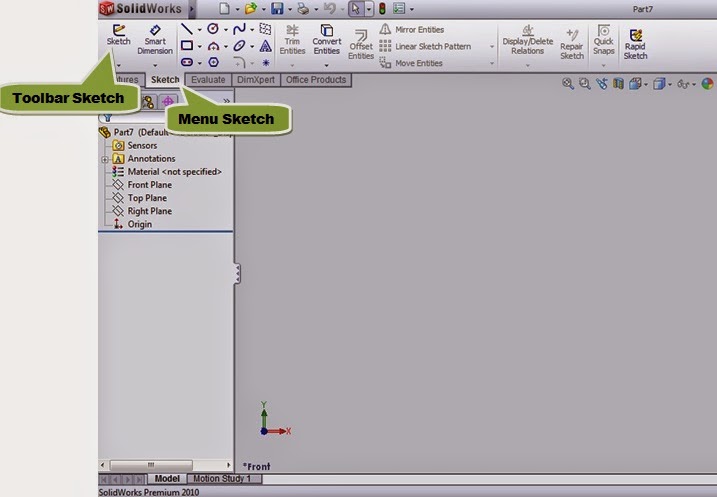Image resolution: width=717 pixels, height=497 pixels.
Task: Click the Undo arrow icon
Action: click(x=330, y=8)
